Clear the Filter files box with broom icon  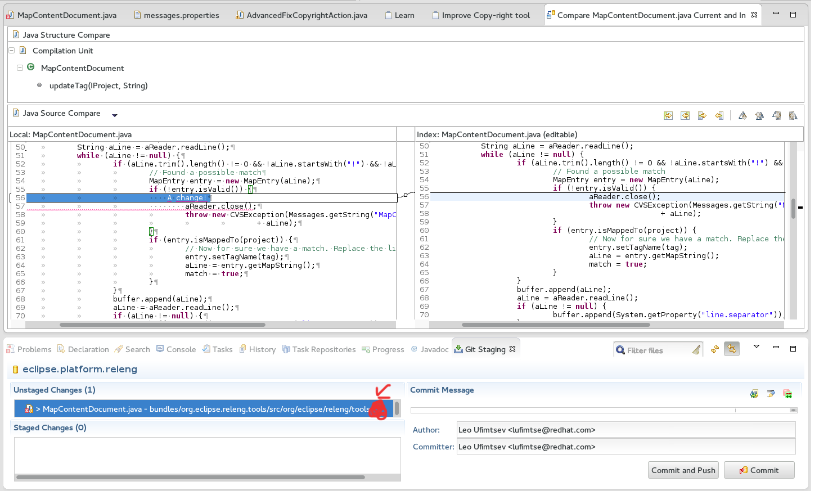coord(696,350)
